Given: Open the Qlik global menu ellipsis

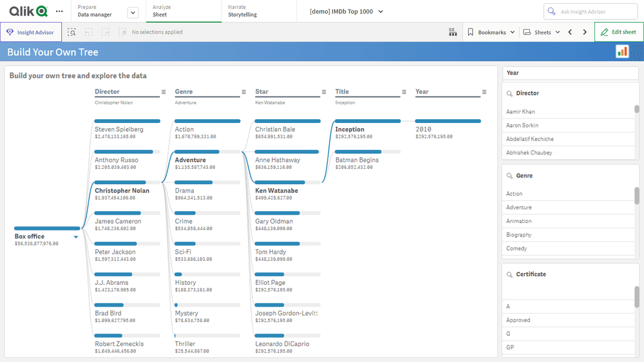Looking at the screenshot, I should 59,12.
